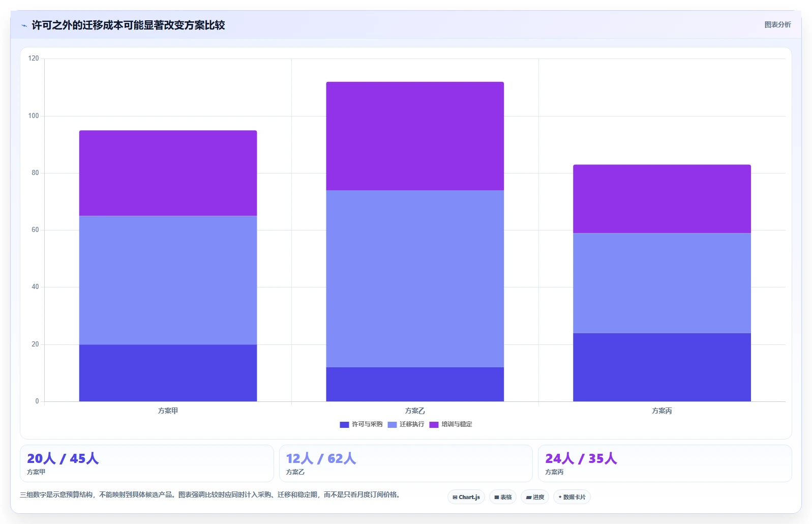
Task: Click the y-axis value 60
Action: [x=35, y=230]
